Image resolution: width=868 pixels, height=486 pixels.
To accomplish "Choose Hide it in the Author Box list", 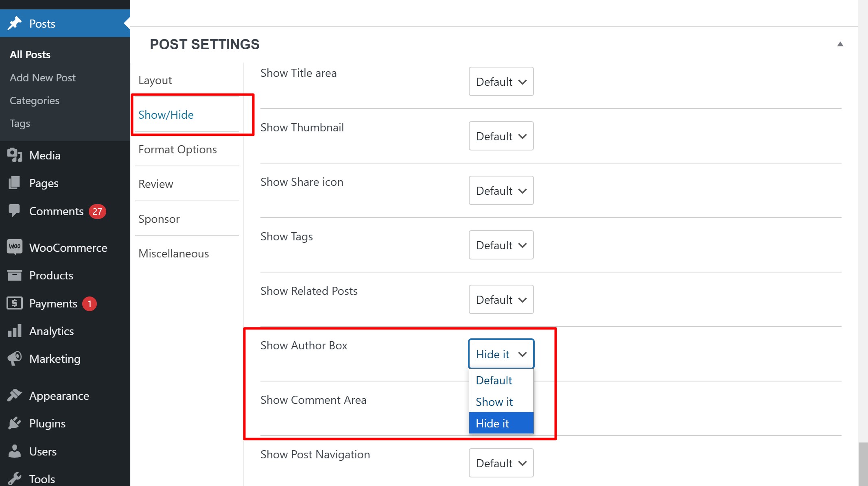I will [x=501, y=423].
